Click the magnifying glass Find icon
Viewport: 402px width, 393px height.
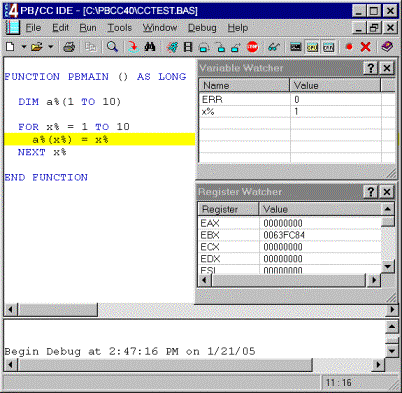pyautogui.click(x=112, y=47)
